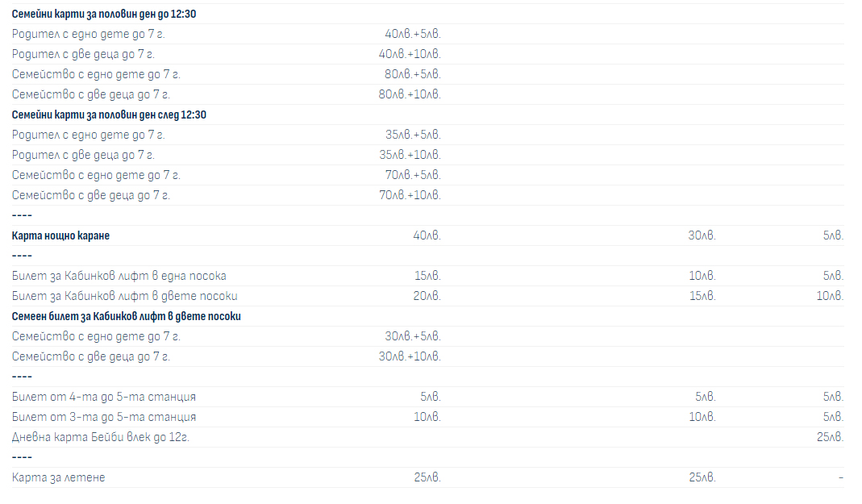Click heading 'Семейни карти за половин ден след 12:30'
Viewport: 862px width, 504px height.
(109, 115)
